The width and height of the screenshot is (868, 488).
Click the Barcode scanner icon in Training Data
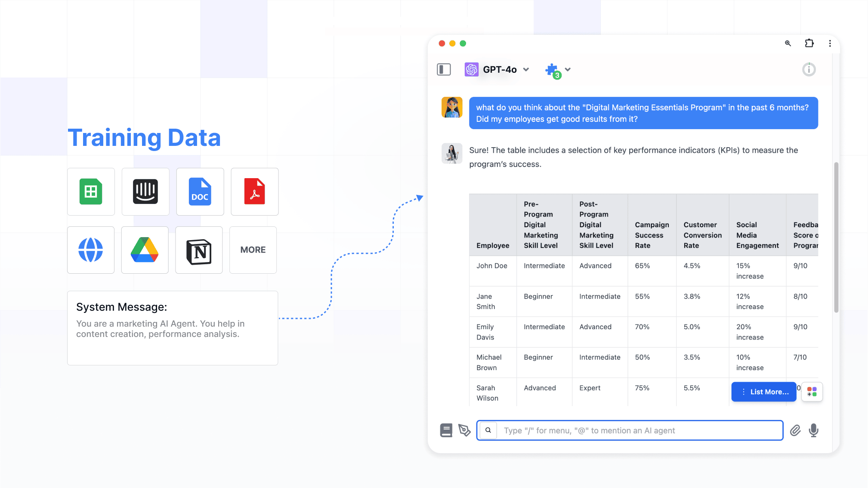[145, 191]
